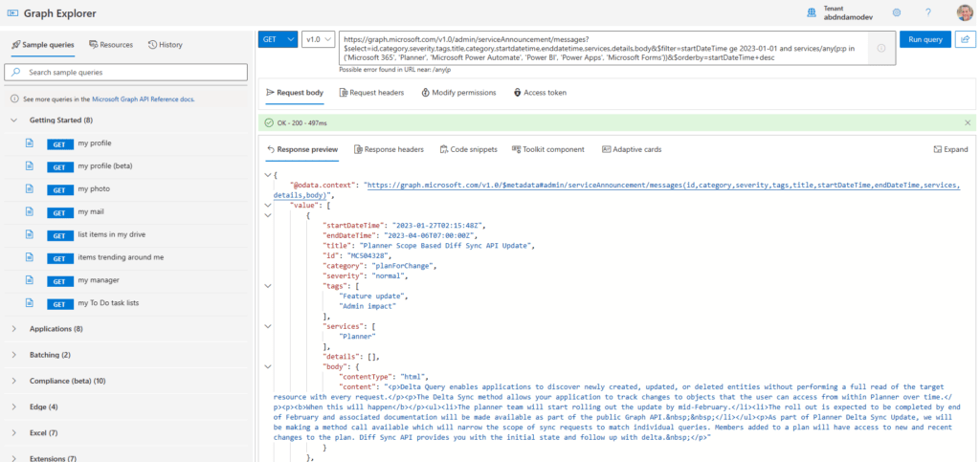Collapse the JSON "tags" array chevron
980x462 pixels.
click(x=268, y=285)
